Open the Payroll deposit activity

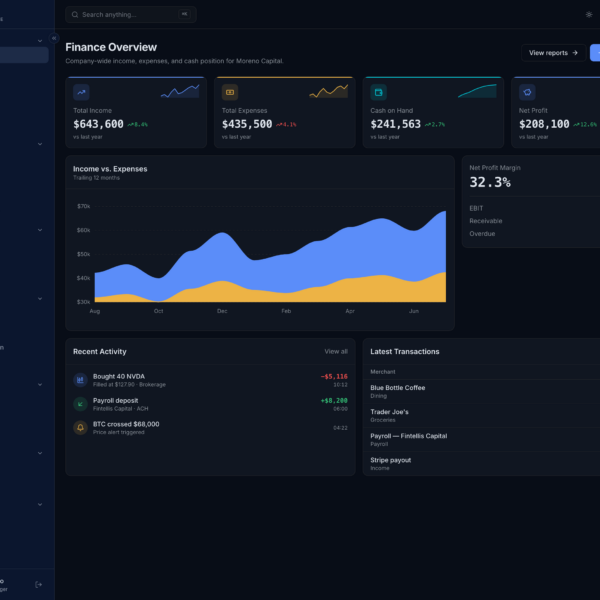(x=210, y=404)
